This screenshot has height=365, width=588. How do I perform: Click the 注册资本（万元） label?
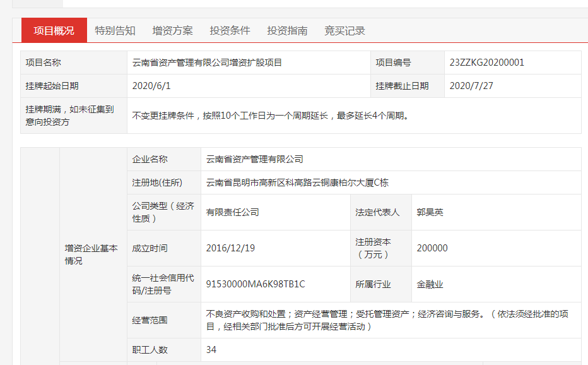tap(373, 248)
